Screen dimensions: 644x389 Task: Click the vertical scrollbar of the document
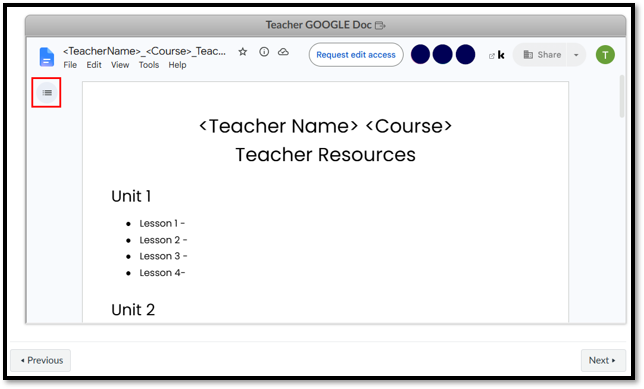(x=622, y=96)
